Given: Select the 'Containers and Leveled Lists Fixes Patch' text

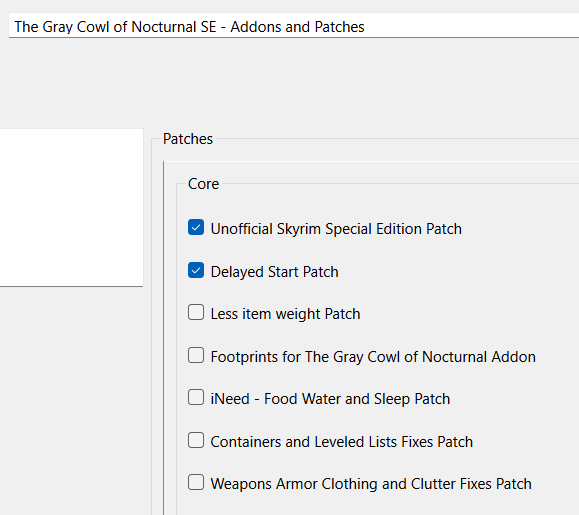Looking at the screenshot, I should (342, 442).
